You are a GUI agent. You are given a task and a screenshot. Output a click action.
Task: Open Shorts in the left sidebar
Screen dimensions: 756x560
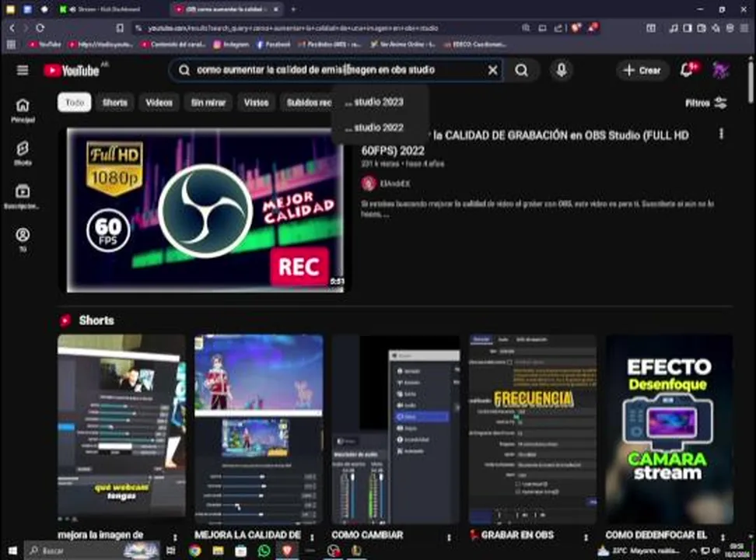[x=23, y=153]
